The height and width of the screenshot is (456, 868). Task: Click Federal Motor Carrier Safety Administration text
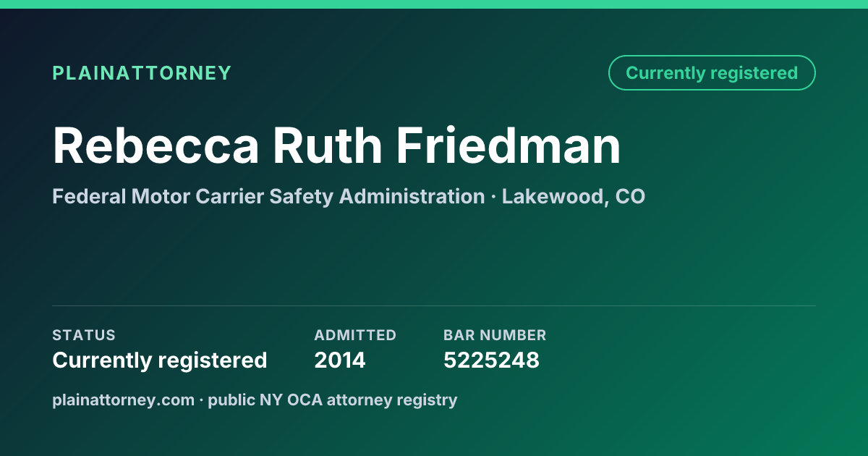[268, 196]
